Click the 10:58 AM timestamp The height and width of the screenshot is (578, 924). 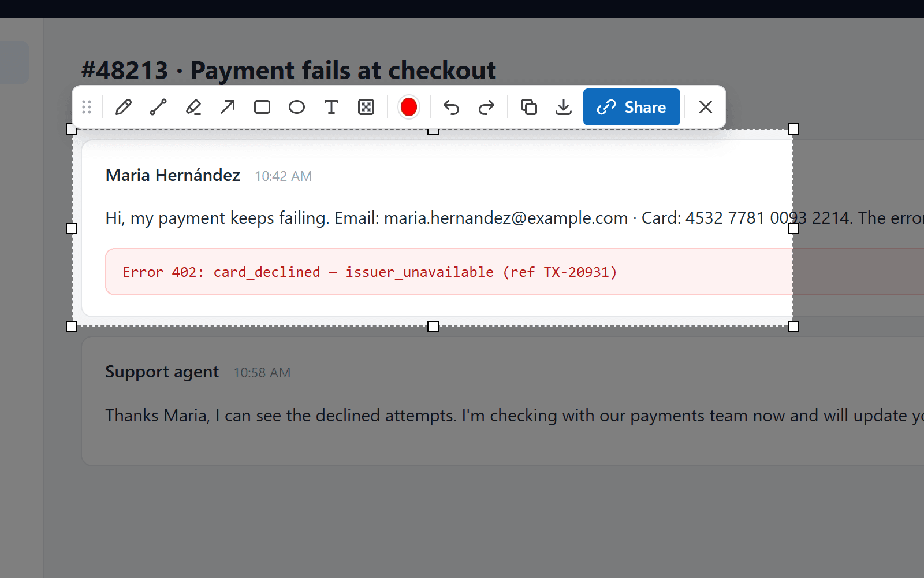point(262,373)
